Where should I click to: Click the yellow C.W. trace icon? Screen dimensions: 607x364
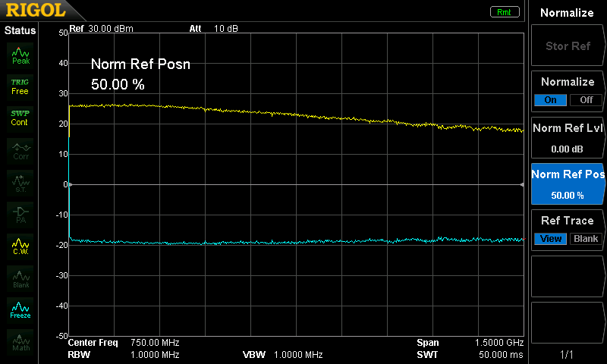tap(20, 245)
